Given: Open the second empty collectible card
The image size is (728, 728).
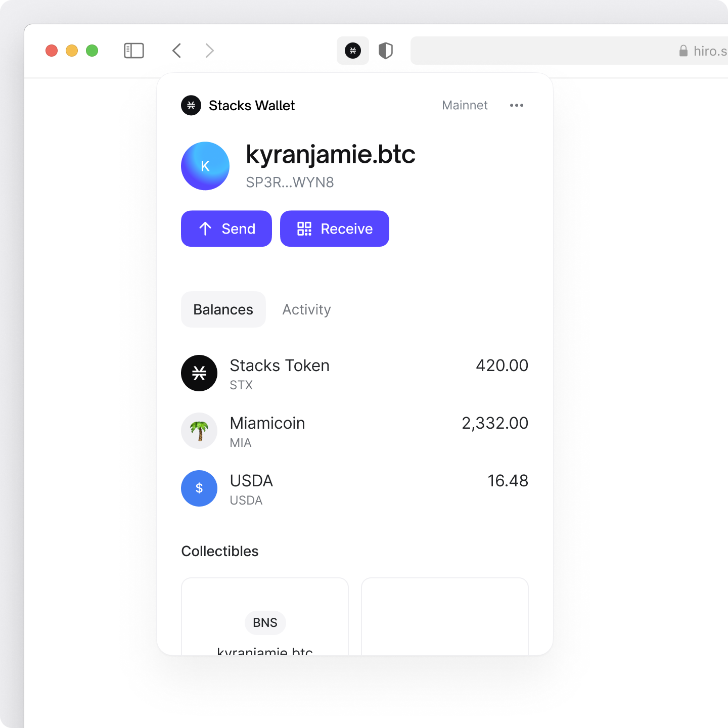Looking at the screenshot, I should coord(445,617).
